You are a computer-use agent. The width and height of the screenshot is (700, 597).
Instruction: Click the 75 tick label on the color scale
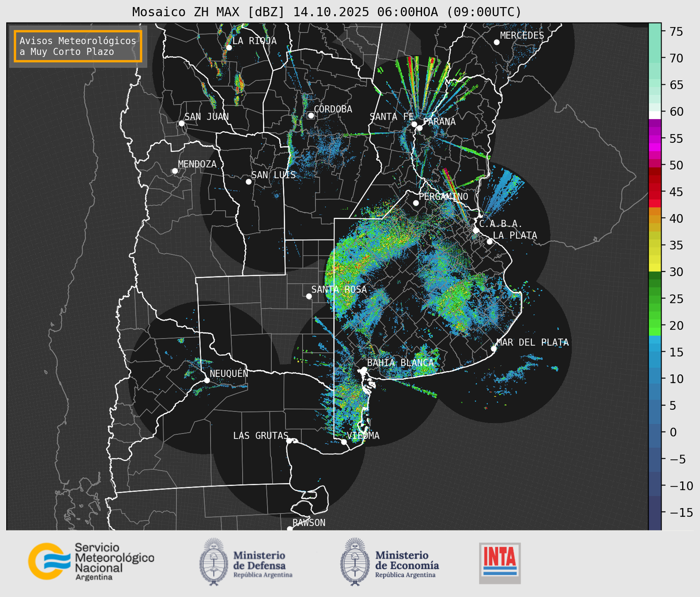tap(676, 32)
